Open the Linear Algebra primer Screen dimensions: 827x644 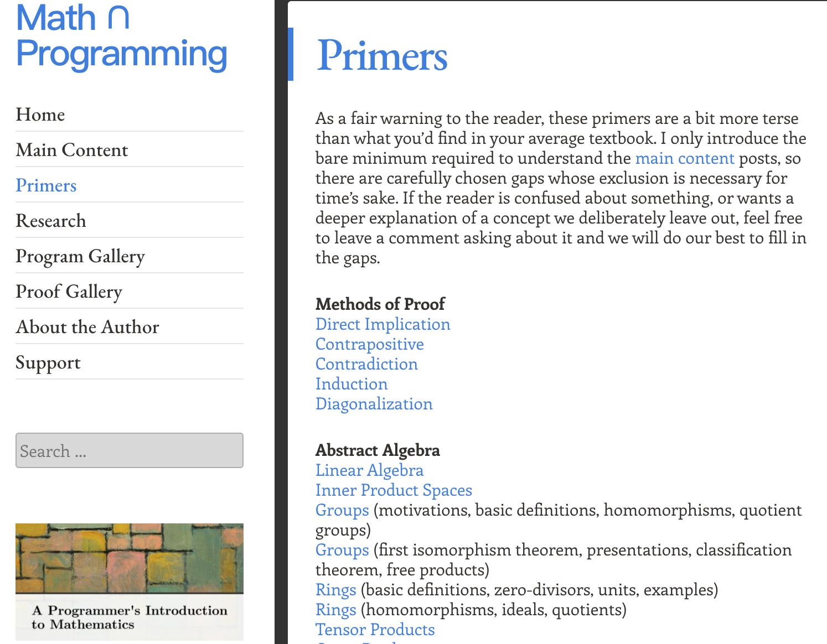pos(369,470)
